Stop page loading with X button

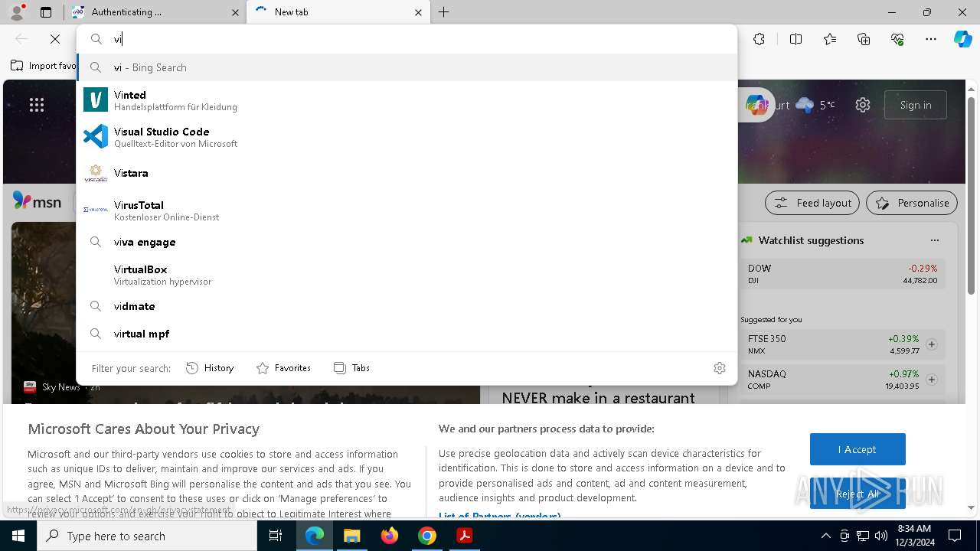tap(55, 39)
